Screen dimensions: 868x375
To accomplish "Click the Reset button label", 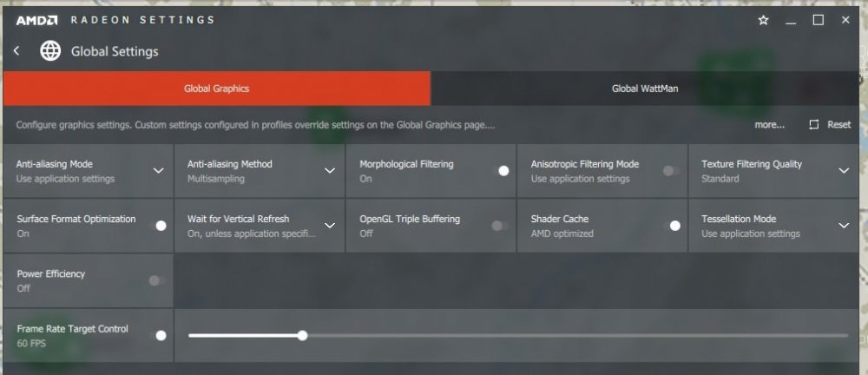I will (x=839, y=125).
